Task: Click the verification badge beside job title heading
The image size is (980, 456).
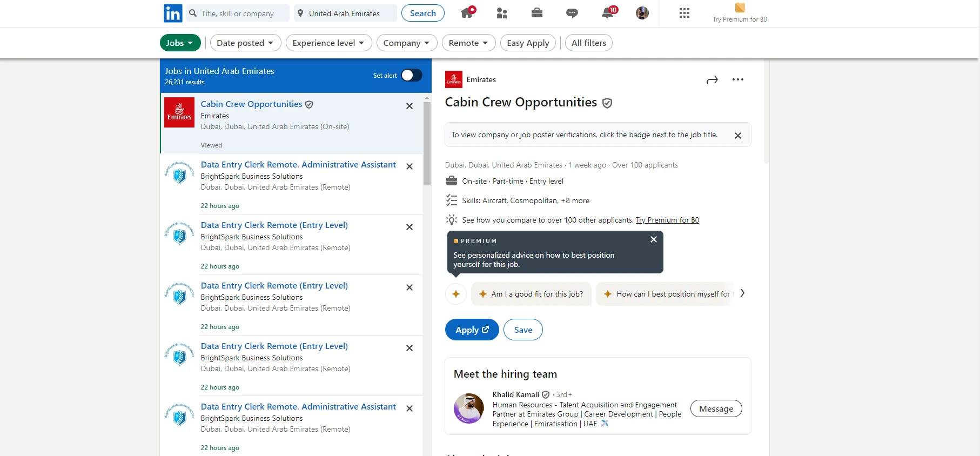Action: pos(607,103)
